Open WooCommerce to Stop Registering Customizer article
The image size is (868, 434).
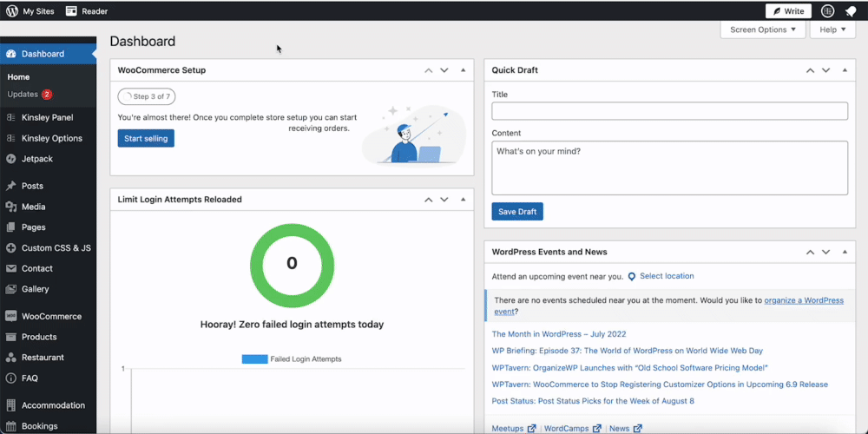point(660,385)
